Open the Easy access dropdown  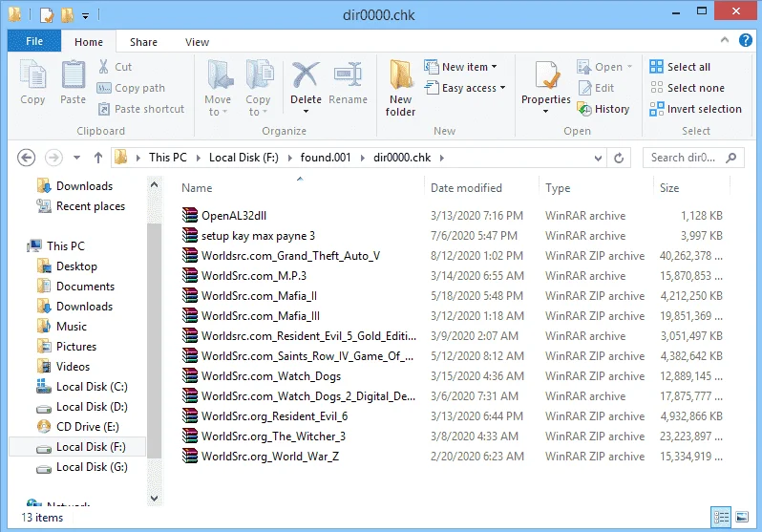[465, 88]
